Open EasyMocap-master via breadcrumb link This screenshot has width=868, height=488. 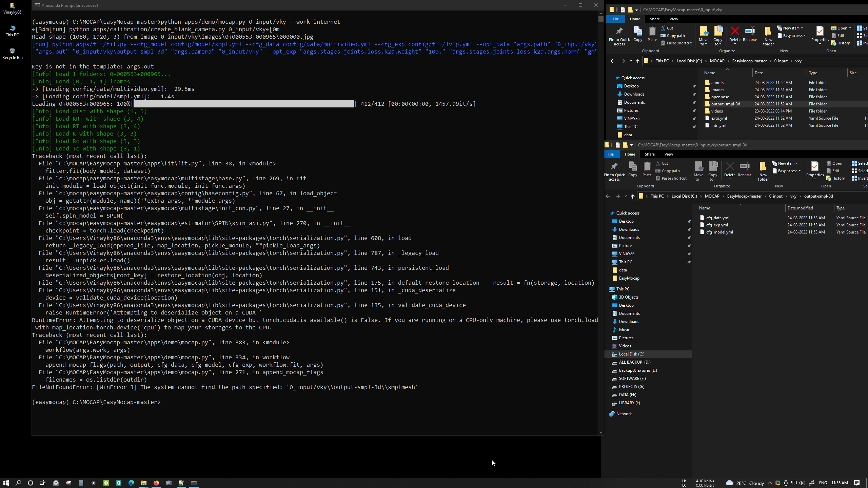(749, 61)
